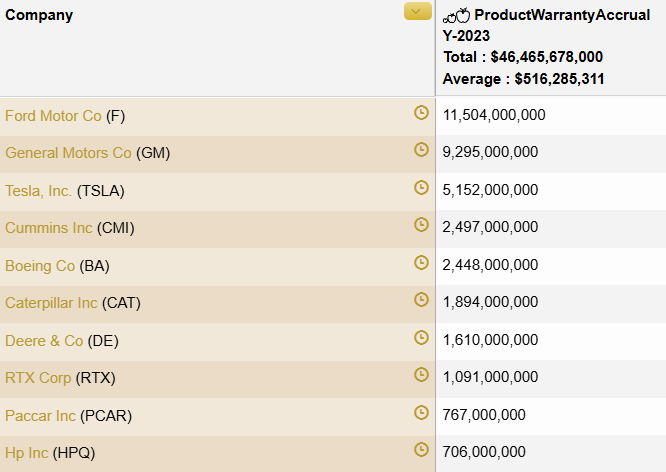Click the clock icon in the General Motors row
666x472 pixels.
click(x=421, y=150)
